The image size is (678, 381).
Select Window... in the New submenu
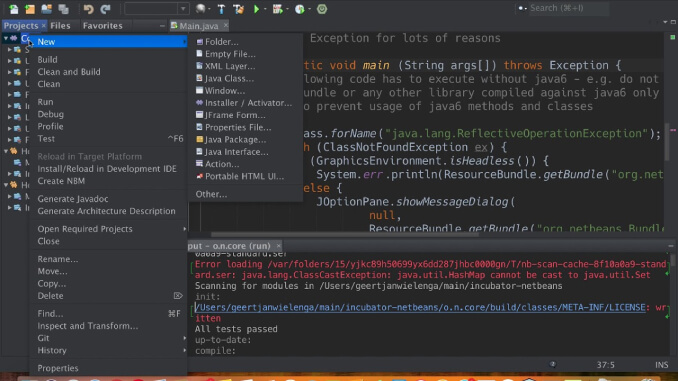(x=245, y=91)
